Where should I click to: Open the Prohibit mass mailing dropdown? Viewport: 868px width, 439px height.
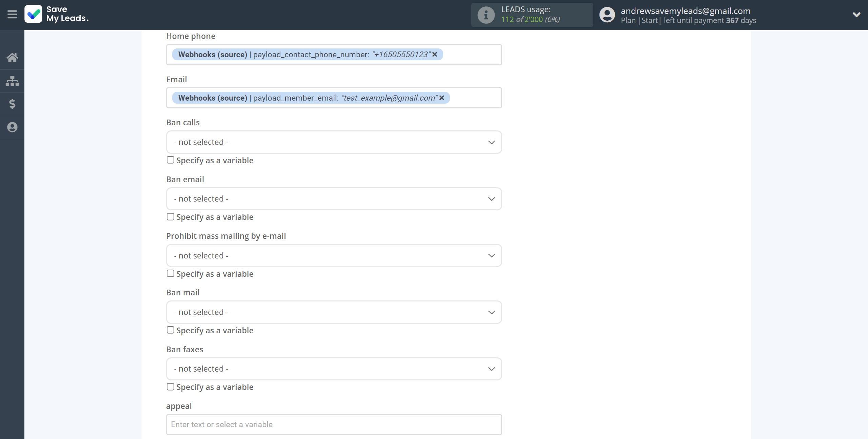point(334,255)
